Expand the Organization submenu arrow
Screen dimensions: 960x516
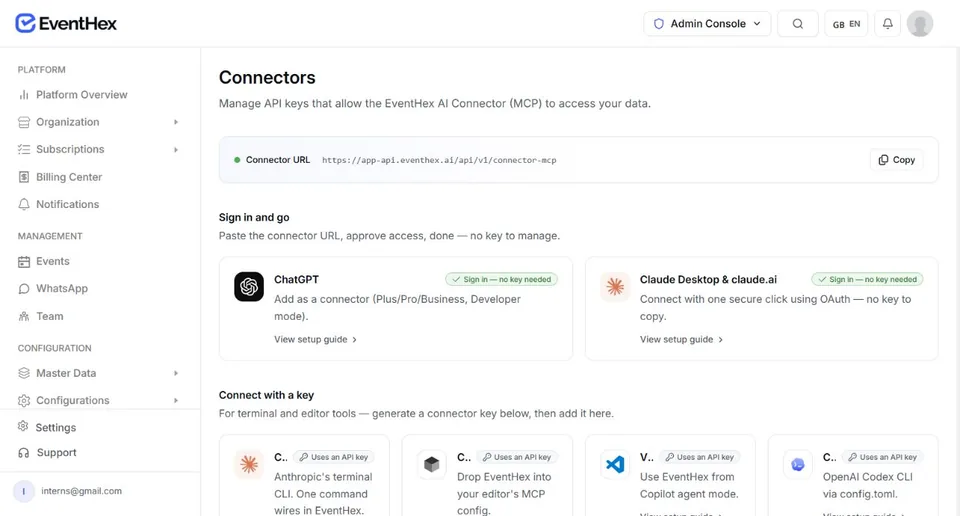[x=176, y=122]
